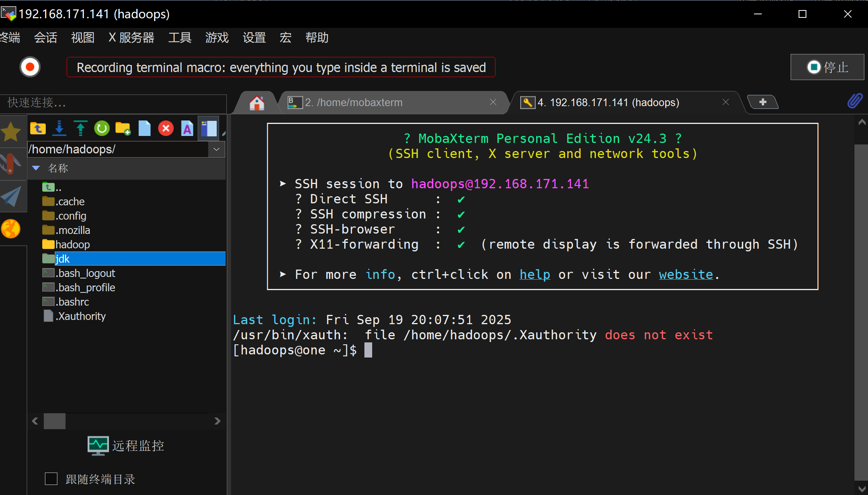The image size is (868, 495).
Task: Click the red delete file icon
Action: click(166, 129)
